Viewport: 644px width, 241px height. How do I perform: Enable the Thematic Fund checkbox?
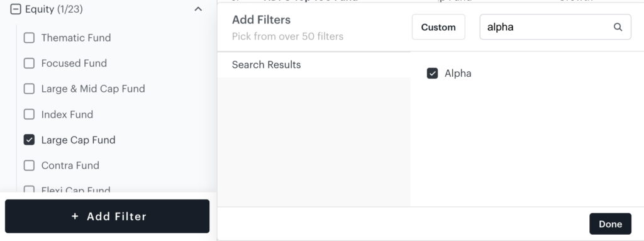click(x=29, y=38)
